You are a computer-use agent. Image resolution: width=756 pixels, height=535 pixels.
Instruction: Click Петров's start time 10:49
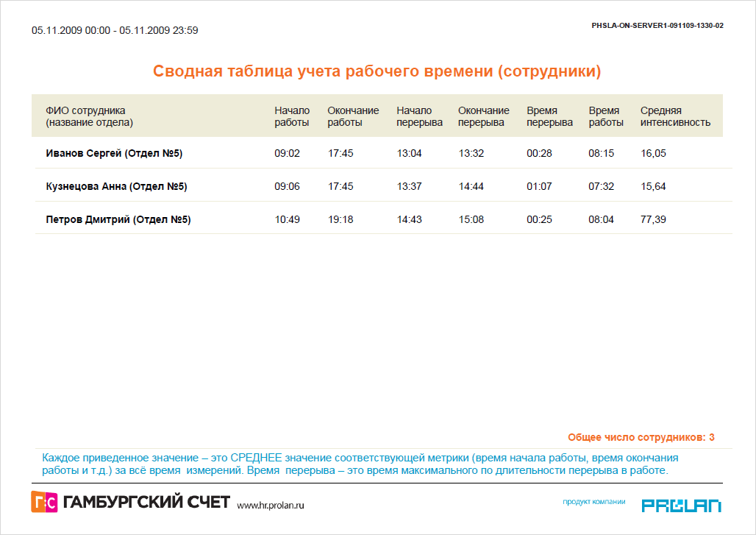[x=288, y=219]
